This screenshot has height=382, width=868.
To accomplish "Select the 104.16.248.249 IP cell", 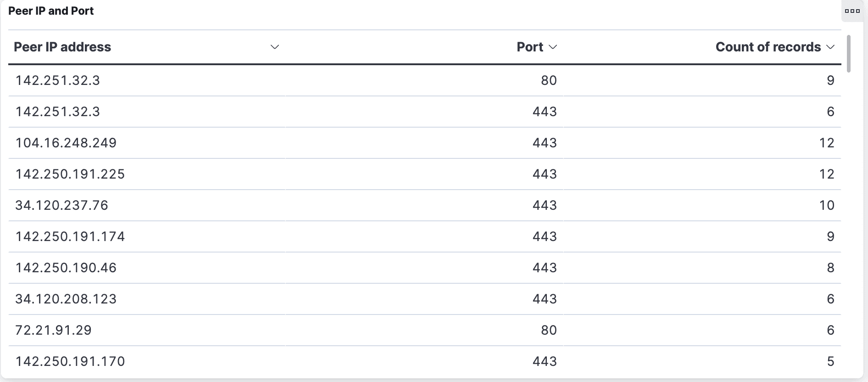I will (66, 143).
